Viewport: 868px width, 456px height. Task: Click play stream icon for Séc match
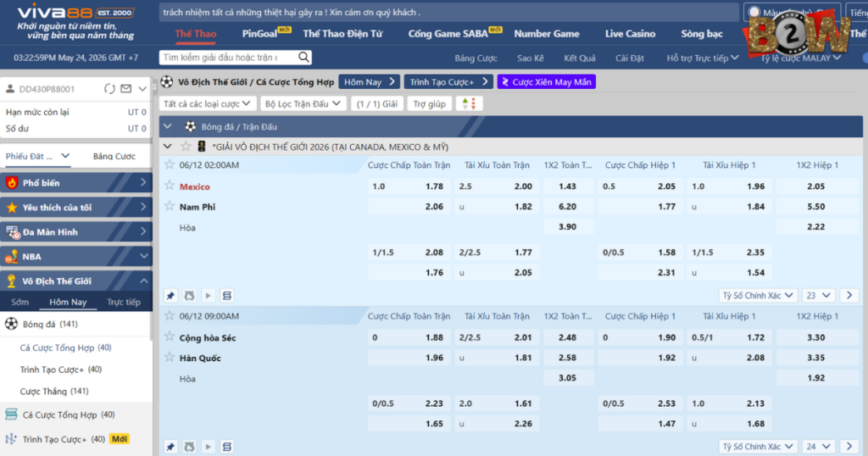click(209, 447)
